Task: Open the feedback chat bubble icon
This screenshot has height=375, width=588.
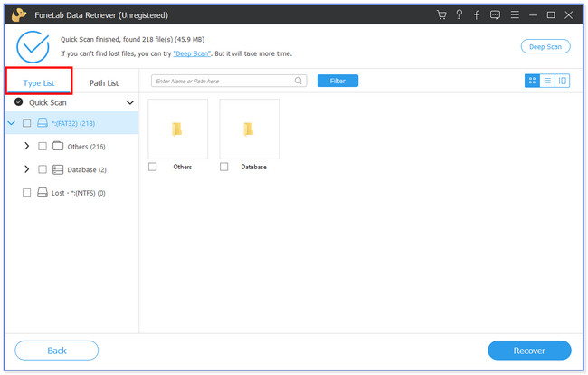Action: [495, 15]
